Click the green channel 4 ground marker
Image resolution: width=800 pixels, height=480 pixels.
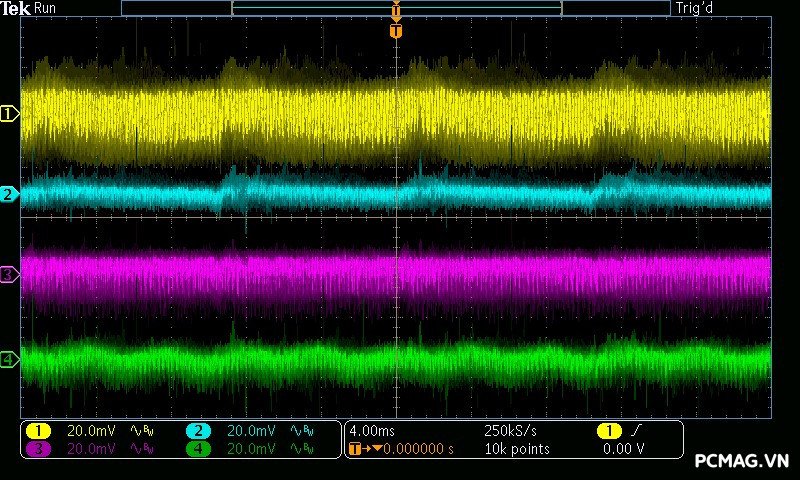tap(9, 359)
